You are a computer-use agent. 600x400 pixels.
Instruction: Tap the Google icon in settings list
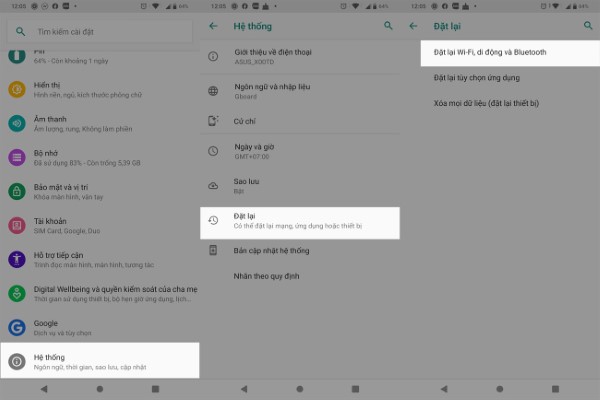coord(17,327)
